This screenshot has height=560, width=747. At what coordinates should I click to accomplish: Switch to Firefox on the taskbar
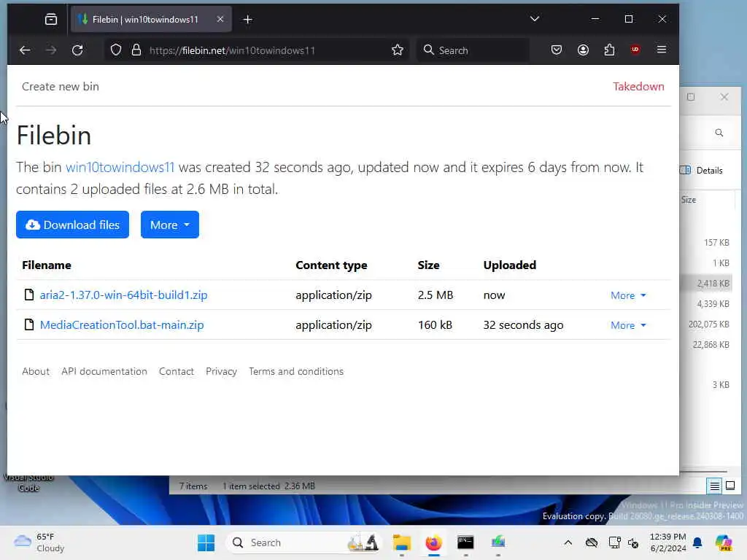click(433, 542)
